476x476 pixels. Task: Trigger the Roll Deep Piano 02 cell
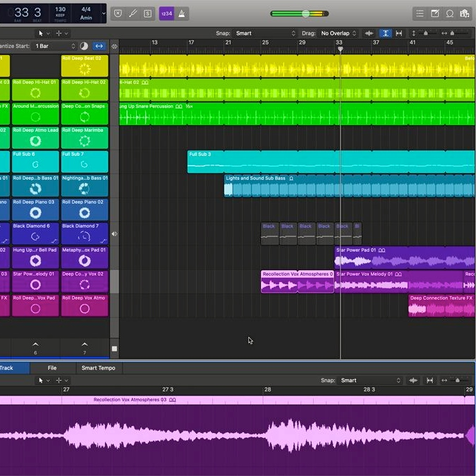coord(85,209)
